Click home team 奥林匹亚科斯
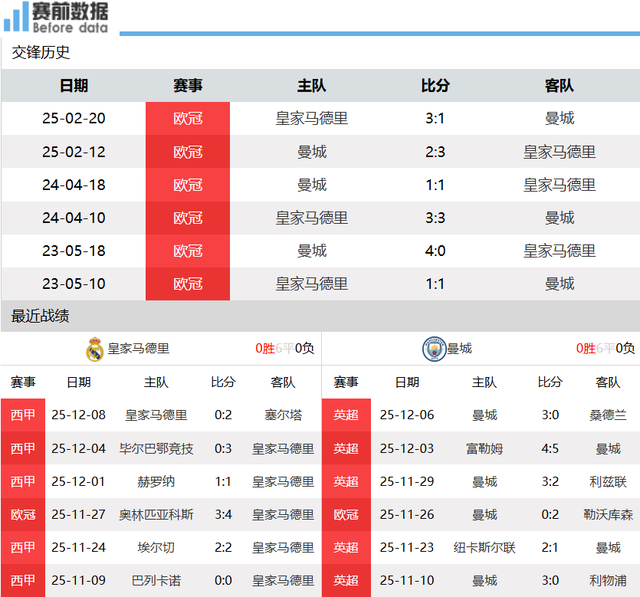Image resolution: width=640 pixels, height=597 pixels. 156,515
